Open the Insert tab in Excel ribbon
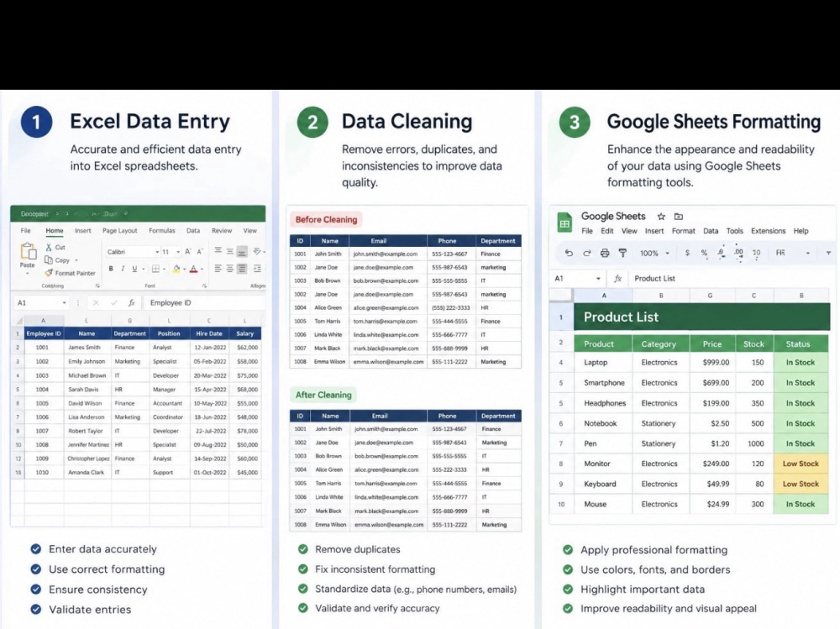The image size is (840, 629). coord(82,231)
